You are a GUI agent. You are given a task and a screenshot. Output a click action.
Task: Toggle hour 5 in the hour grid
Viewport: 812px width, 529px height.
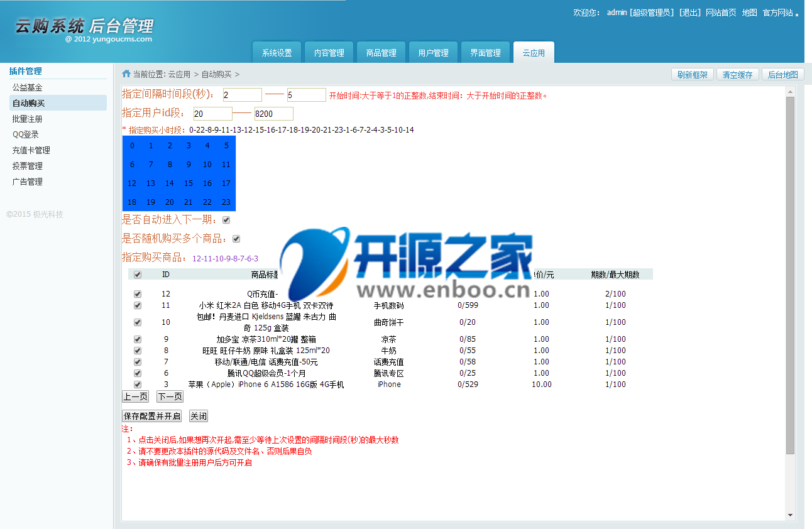pos(226,146)
